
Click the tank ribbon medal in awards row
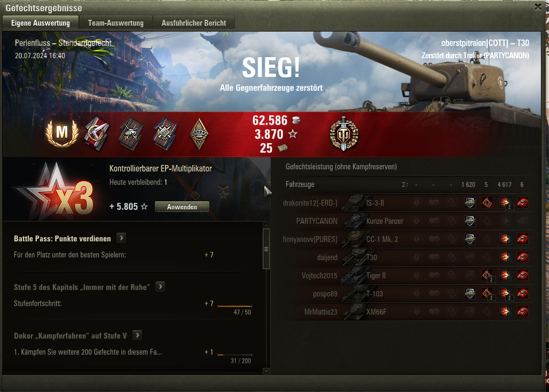[131, 134]
